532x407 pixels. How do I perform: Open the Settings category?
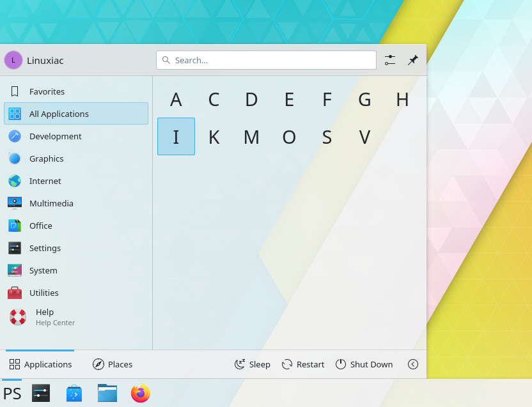tap(76, 249)
